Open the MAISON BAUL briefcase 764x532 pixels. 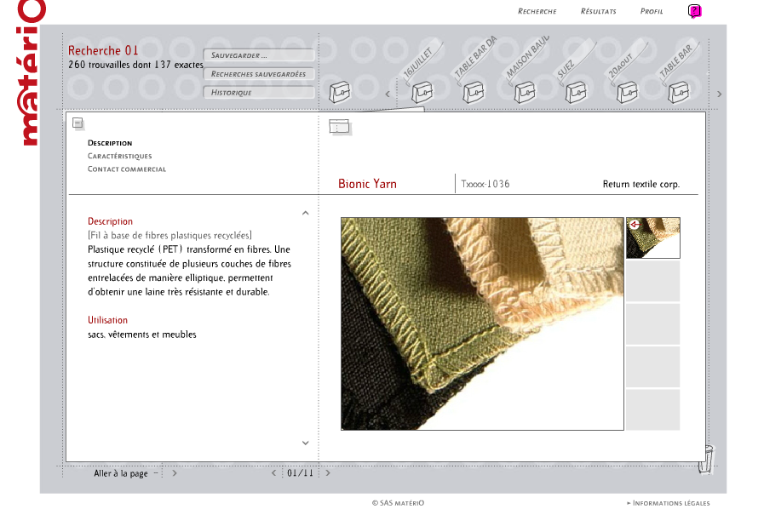pos(525,92)
